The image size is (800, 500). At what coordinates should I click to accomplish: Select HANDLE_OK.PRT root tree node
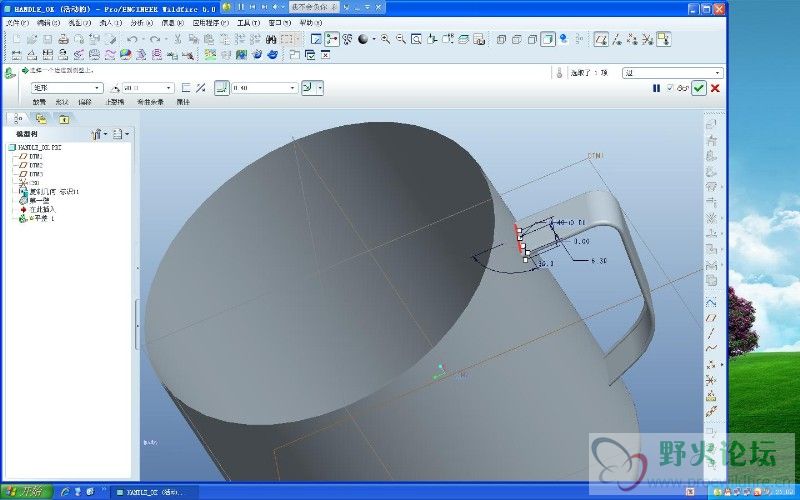point(35,147)
